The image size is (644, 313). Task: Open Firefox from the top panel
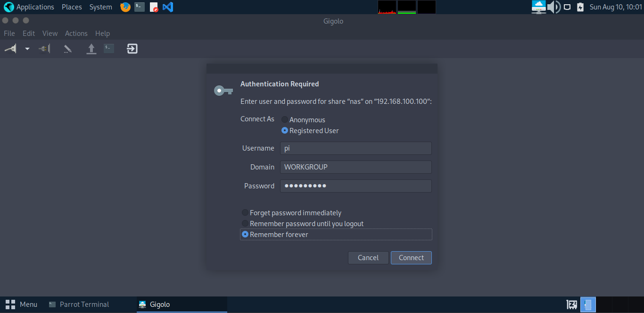pos(124,7)
